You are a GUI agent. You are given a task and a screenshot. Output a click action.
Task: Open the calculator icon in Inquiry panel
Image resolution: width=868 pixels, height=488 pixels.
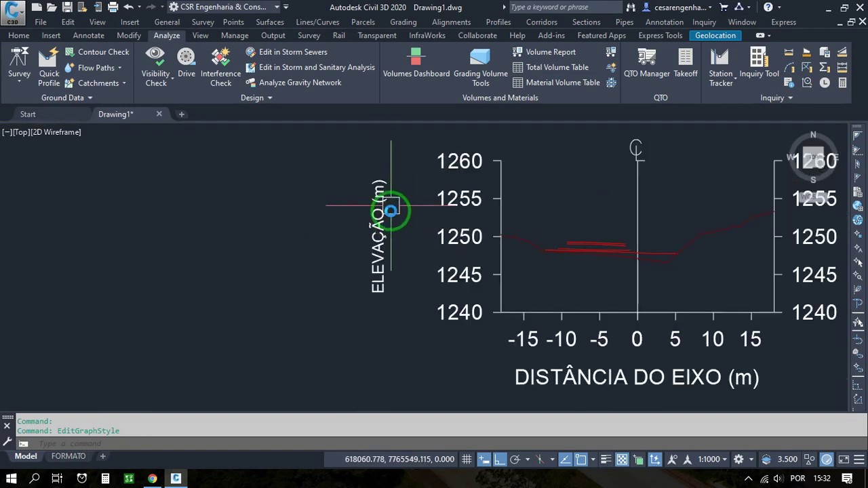pyautogui.click(x=842, y=83)
